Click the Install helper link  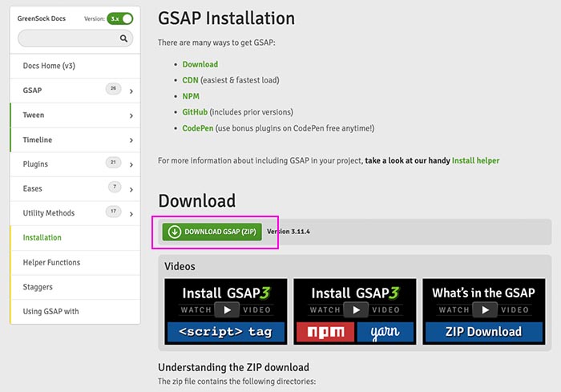(475, 160)
